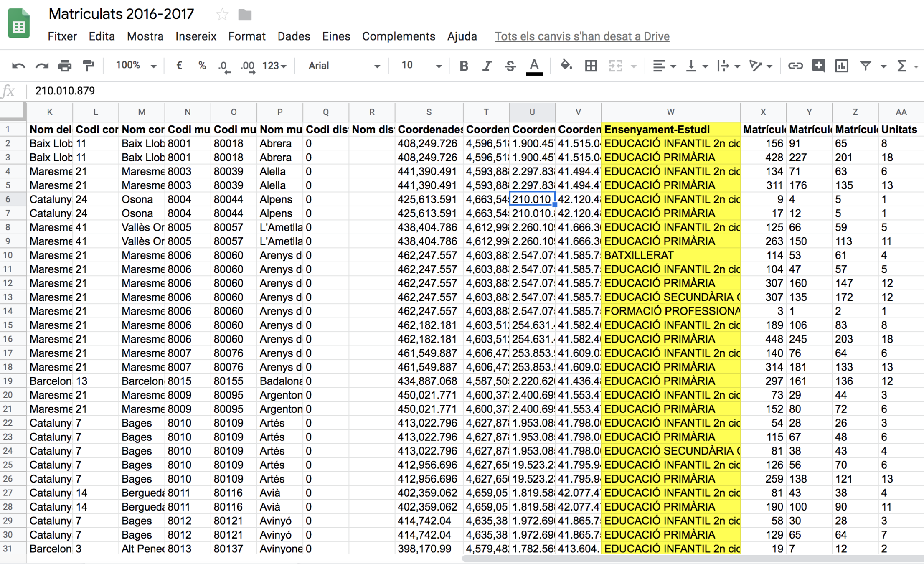924x564 pixels.
Task: Select the Paint format roller icon
Action: tap(88, 66)
